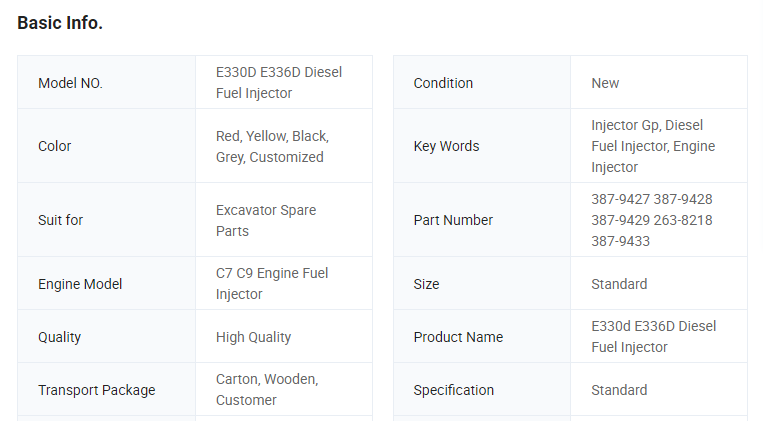Click the New condition value
The height and width of the screenshot is (421, 763).
605,83
